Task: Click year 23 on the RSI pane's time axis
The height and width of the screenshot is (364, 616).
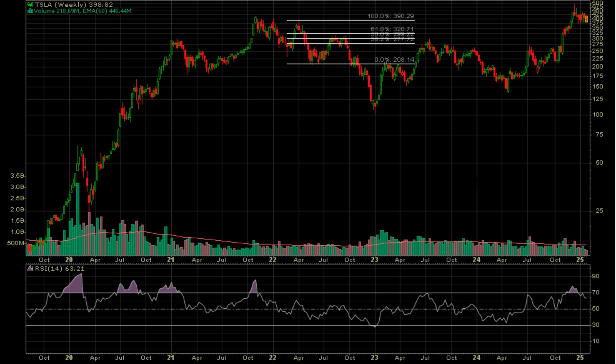Action: 374,358
